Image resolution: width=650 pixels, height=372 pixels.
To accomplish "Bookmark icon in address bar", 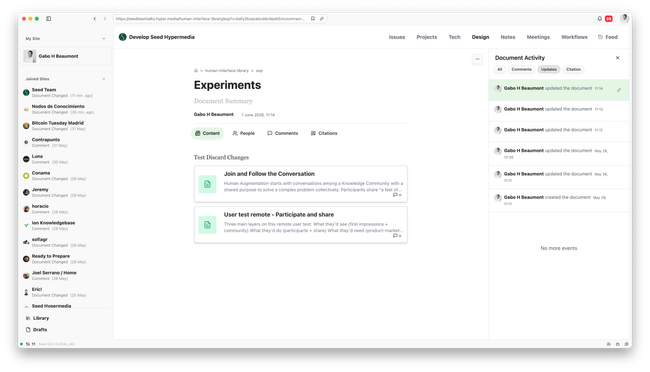I will click(x=313, y=19).
